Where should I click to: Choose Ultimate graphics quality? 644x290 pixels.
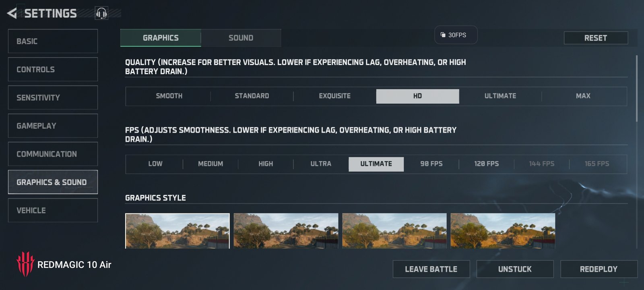click(500, 96)
